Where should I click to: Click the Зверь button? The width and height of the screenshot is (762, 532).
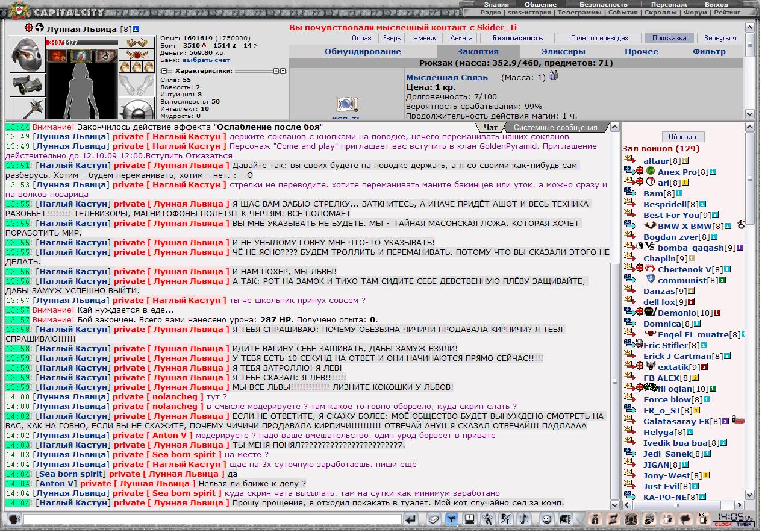tap(392, 38)
